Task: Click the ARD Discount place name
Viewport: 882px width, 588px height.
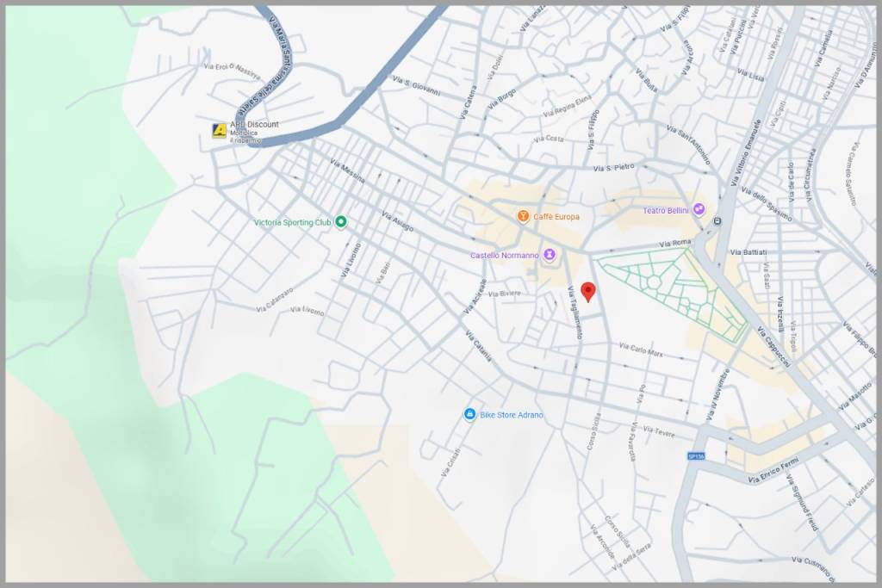Action: 254,125
